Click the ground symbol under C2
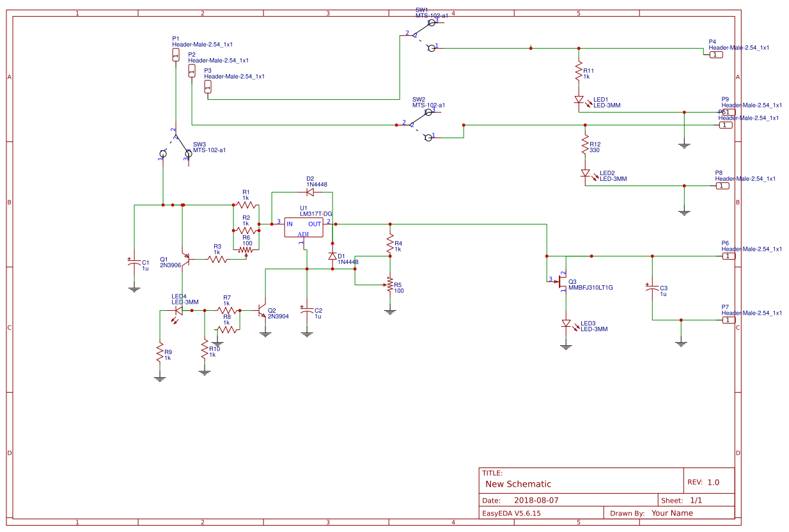 307,333
